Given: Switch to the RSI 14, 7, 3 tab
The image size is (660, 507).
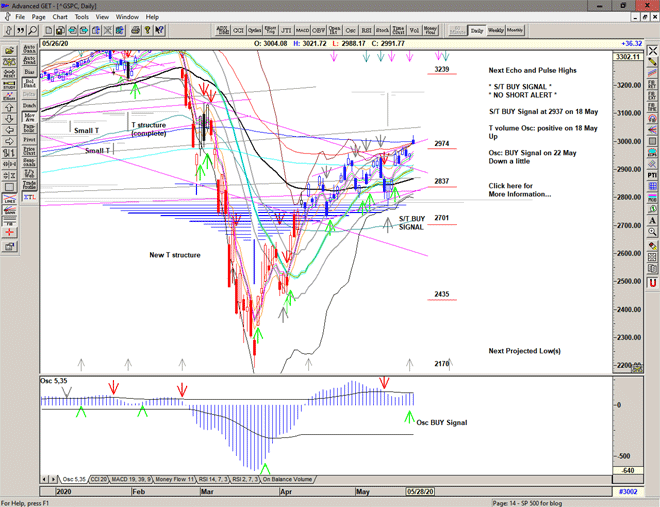Looking at the screenshot, I should 213,479.
